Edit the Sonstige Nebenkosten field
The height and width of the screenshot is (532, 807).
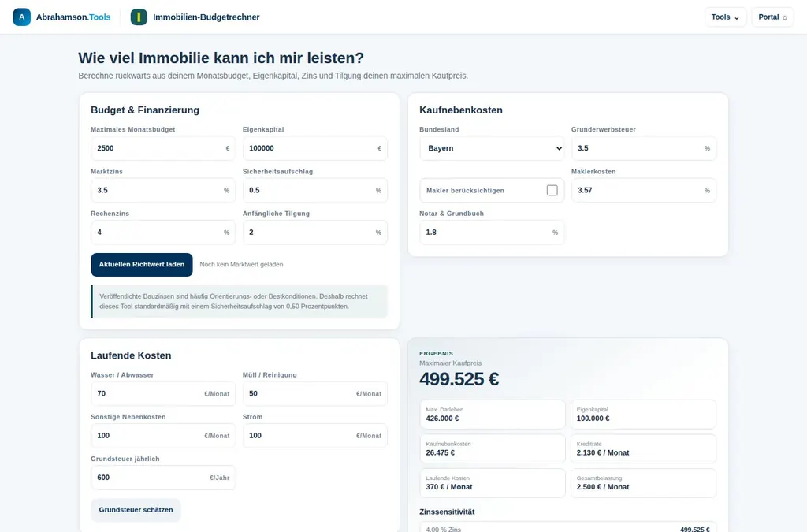click(x=163, y=436)
